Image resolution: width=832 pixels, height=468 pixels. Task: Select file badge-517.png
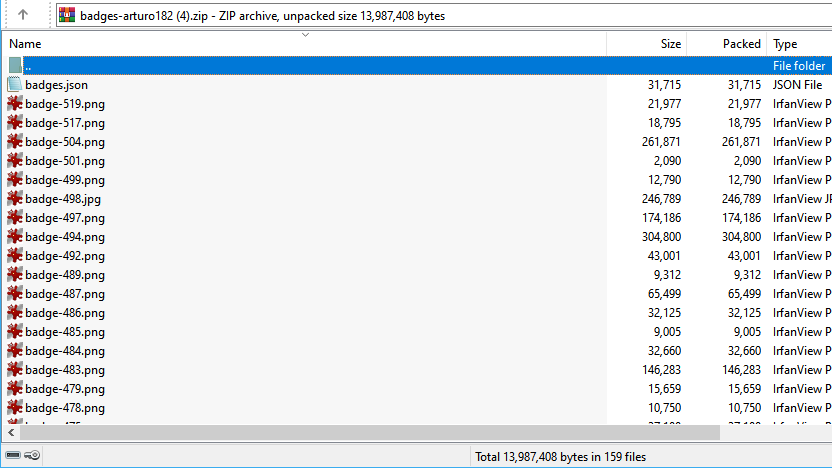pos(65,123)
